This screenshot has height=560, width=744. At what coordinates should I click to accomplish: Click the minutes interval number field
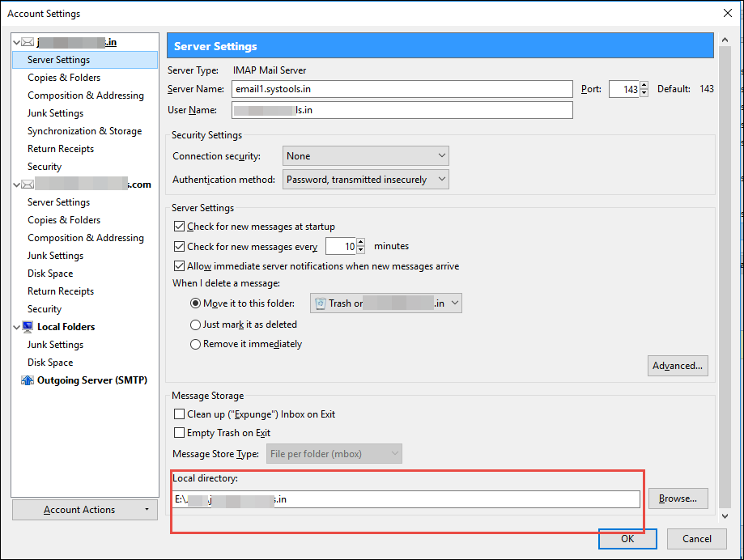341,246
